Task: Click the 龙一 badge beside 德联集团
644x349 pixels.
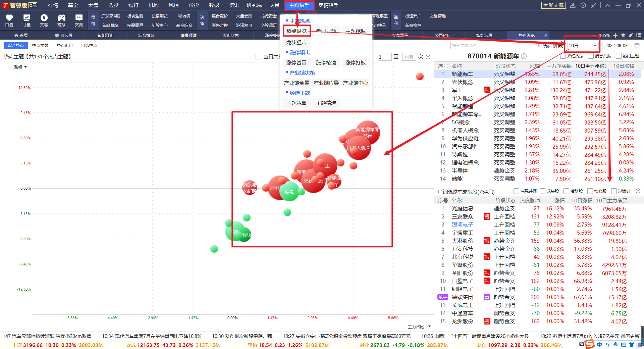Action: coord(442,297)
